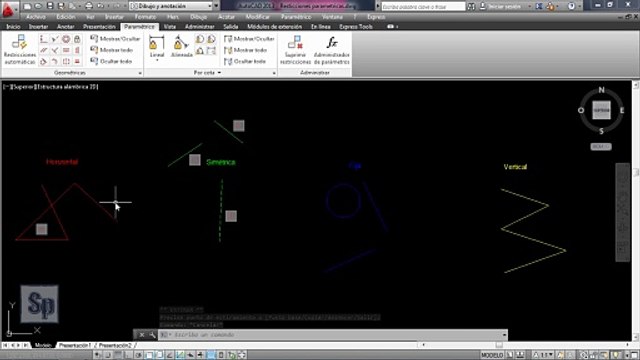Toggle MODELO space button in status bar
The image size is (640, 360).
coord(492,355)
